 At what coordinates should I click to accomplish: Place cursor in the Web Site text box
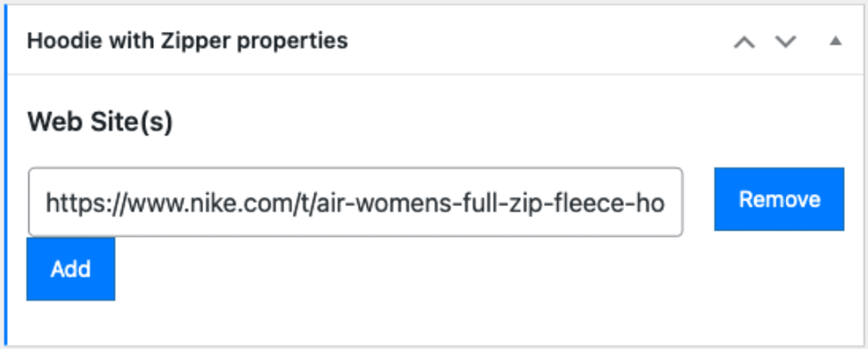coord(355,202)
